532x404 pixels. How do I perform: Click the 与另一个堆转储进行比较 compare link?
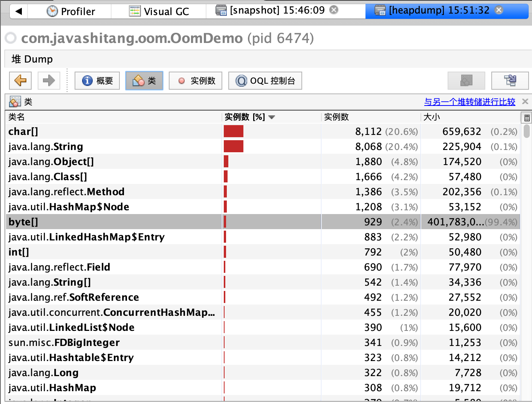(x=469, y=102)
